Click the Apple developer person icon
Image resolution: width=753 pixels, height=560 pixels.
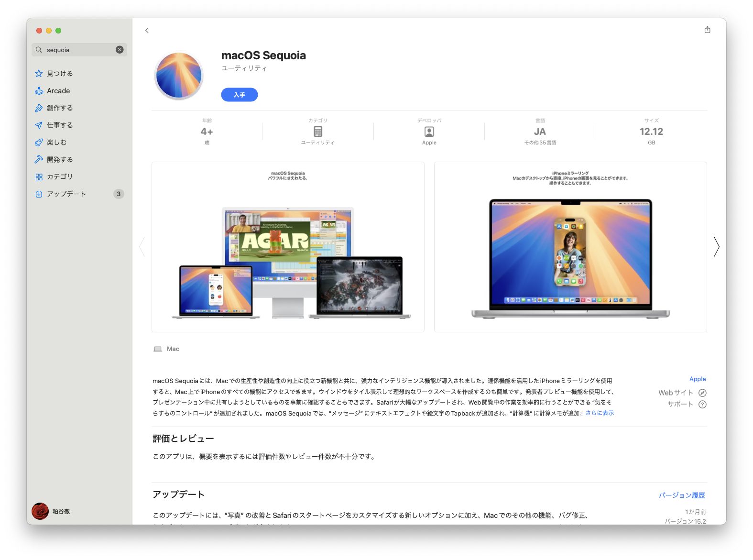(x=429, y=132)
